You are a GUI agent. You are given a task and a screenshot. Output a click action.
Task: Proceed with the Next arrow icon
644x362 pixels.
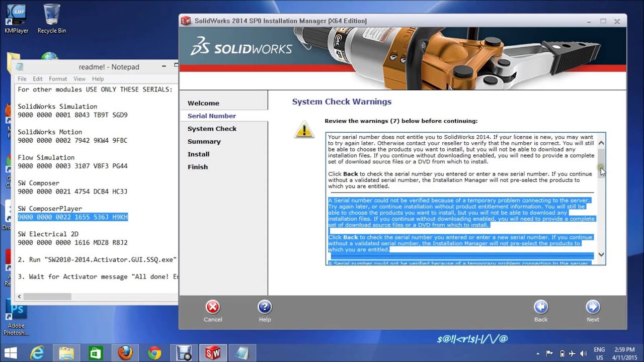coord(593,307)
